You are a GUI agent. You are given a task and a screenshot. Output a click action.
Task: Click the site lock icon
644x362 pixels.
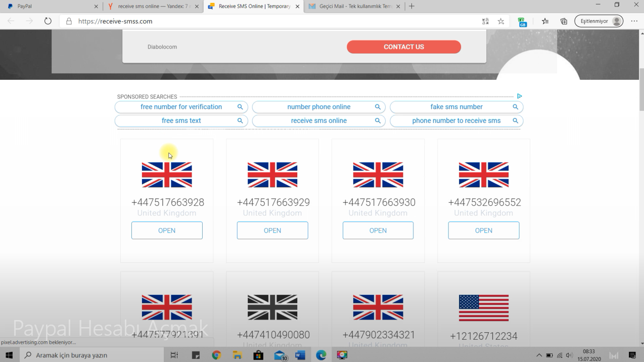tap(69, 21)
